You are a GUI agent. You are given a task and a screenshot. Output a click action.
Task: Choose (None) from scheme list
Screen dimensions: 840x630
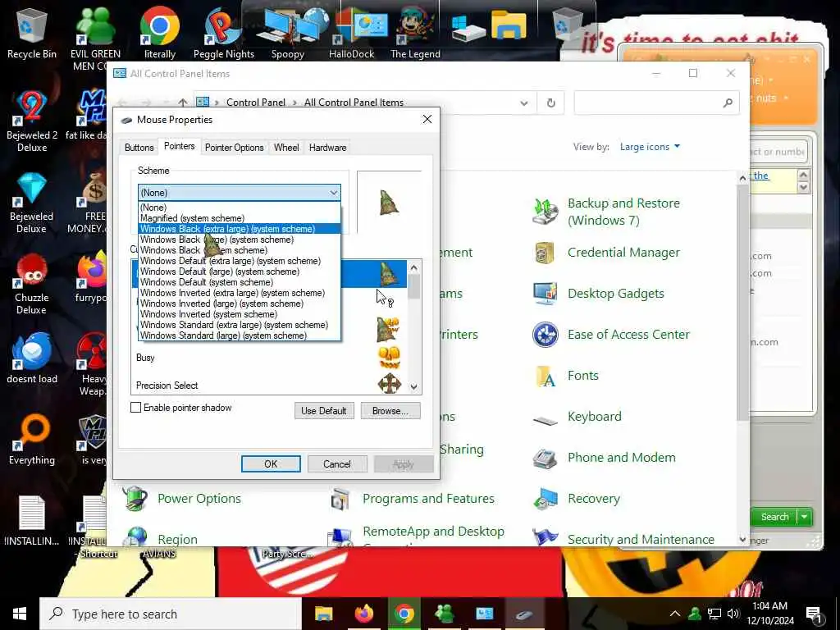pos(239,208)
